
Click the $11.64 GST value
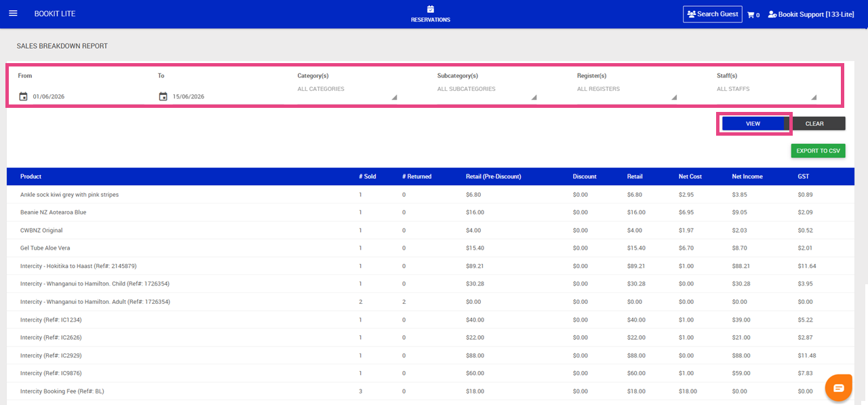click(x=807, y=266)
